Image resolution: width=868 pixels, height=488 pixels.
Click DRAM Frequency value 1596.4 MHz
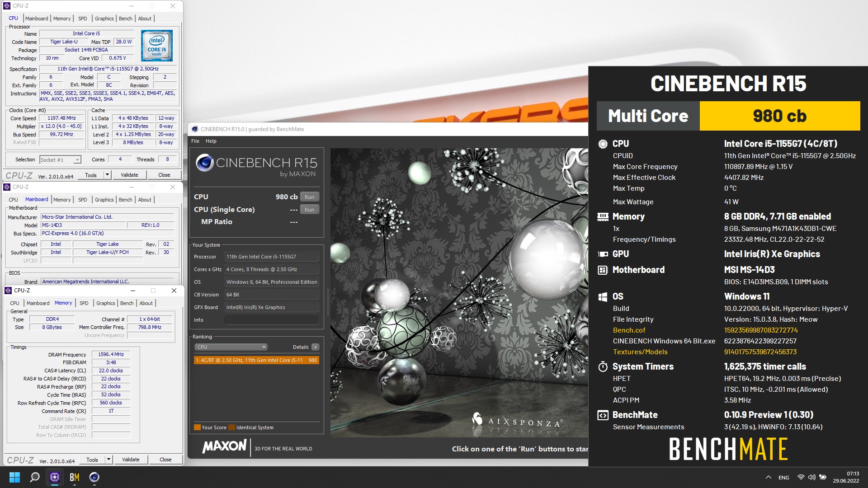111,354
